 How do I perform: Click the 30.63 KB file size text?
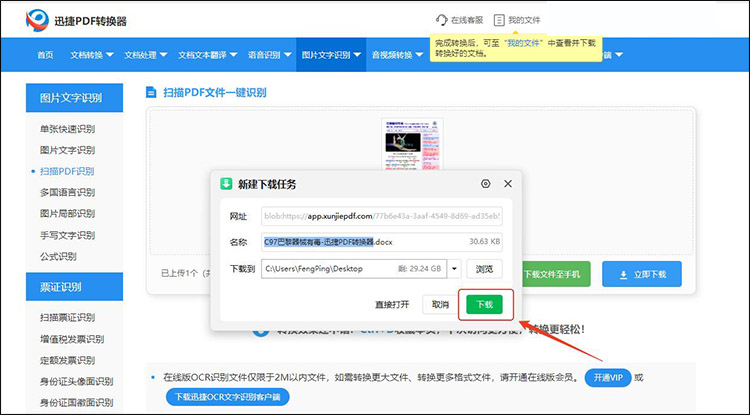pyautogui.click(x=484, y=242)
